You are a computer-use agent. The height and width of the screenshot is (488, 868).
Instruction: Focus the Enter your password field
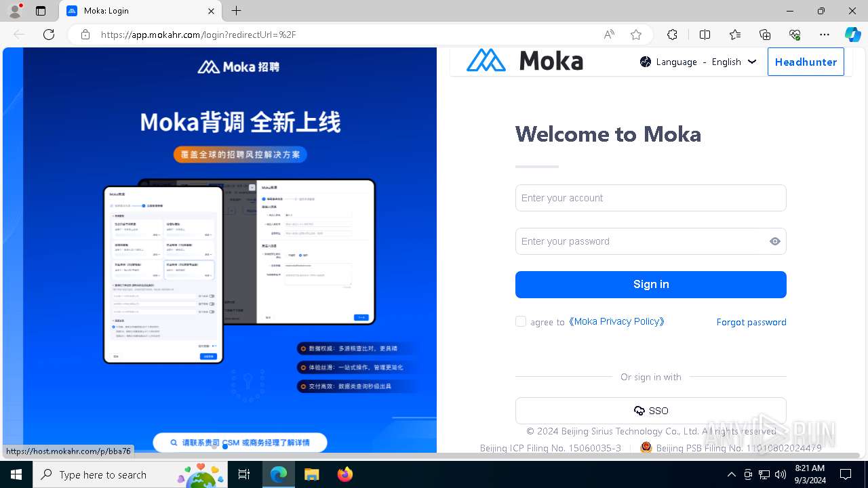(x=641, y=241)
